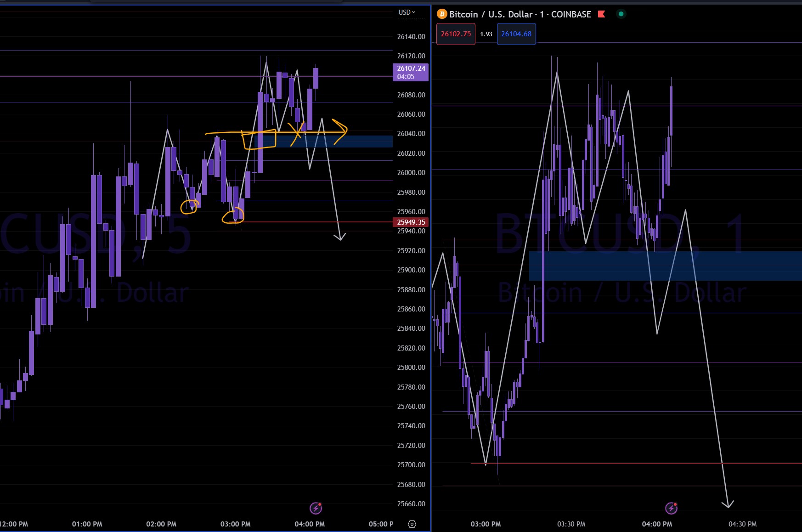The image size is (802, 532).
Task: Click the green market status dot
Action: (621, 14)
